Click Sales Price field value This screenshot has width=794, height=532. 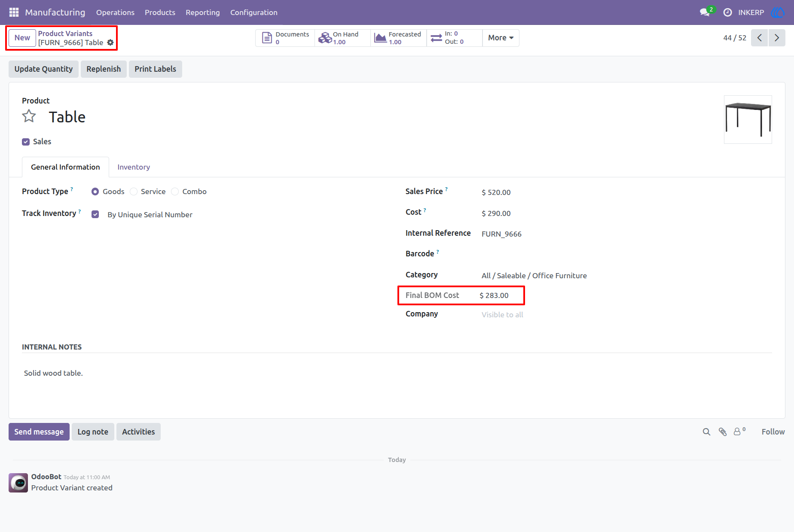click(x=496, y=192)
